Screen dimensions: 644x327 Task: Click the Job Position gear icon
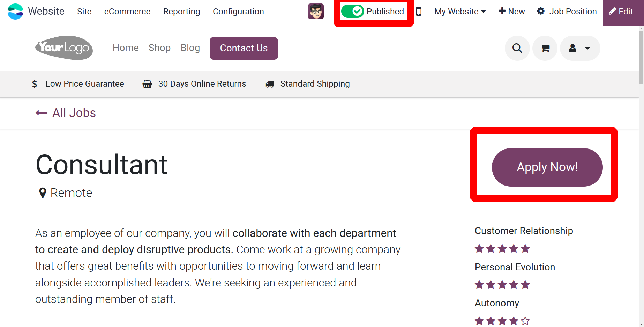tap(541, 11)
